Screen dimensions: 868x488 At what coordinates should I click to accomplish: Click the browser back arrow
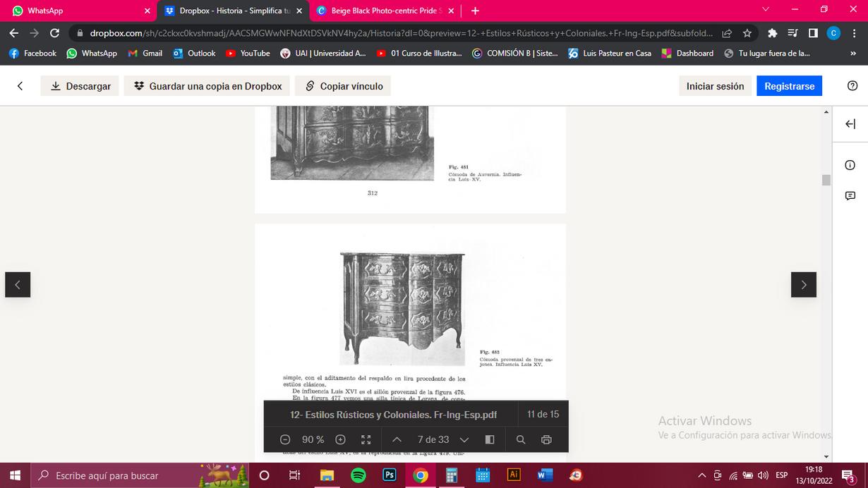14,33
